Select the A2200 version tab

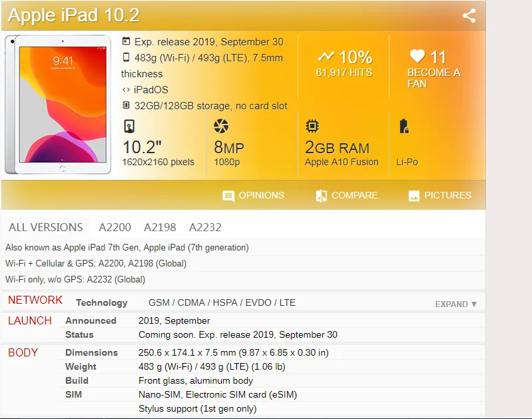coord(115,227)
